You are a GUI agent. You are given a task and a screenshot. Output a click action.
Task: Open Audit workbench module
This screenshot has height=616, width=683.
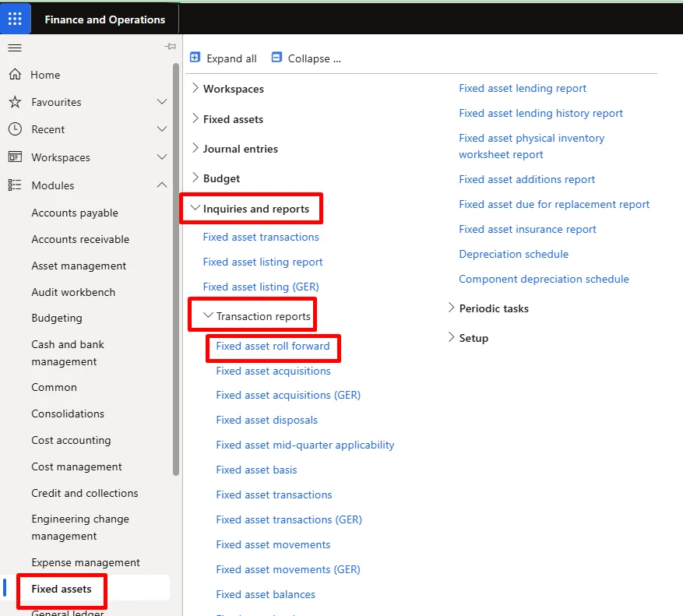(73, 292)
